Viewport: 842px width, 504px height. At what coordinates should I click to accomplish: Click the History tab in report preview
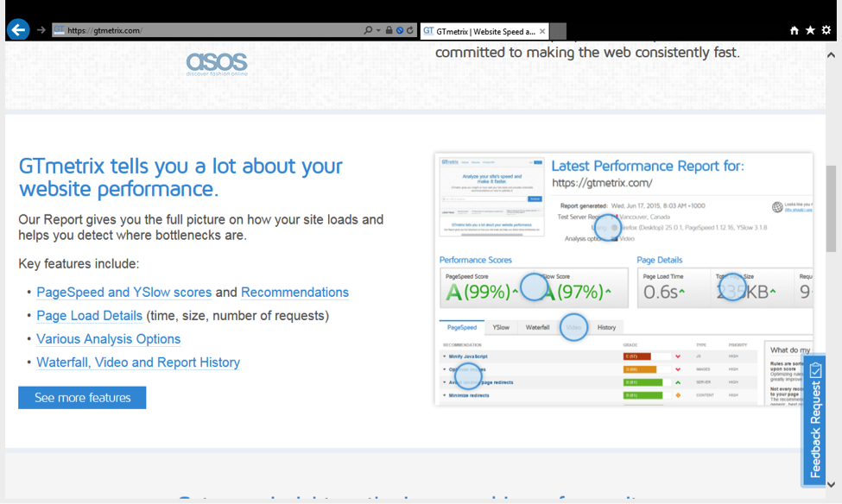[x=607, y=327]
